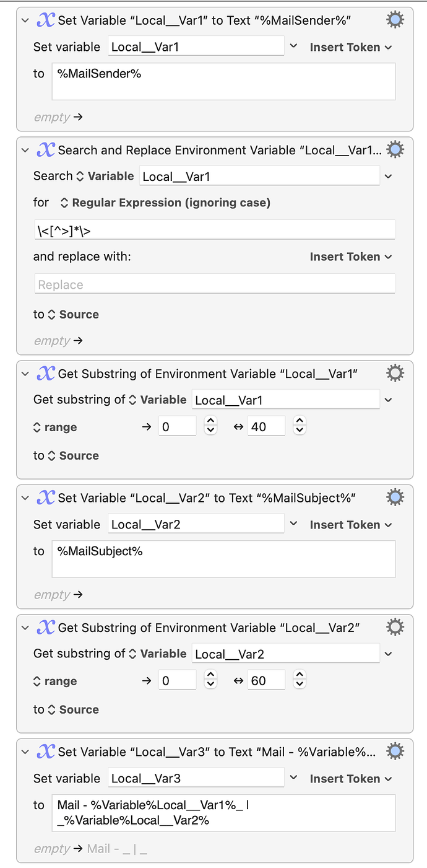427x868 pixels.
Task: Increment the substring range value 40 with stepper
Action: point(299,422)
